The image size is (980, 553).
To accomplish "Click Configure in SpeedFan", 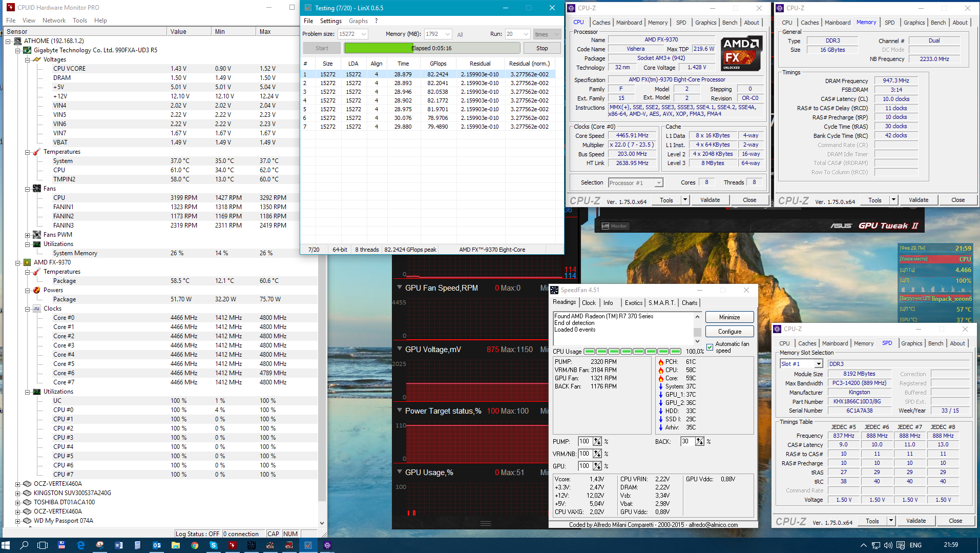I will [x=729, y=332].
